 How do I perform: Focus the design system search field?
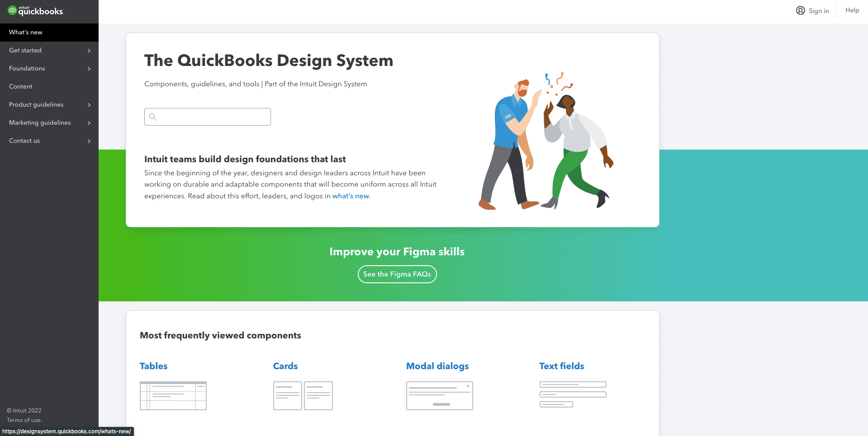click(208, 117)
